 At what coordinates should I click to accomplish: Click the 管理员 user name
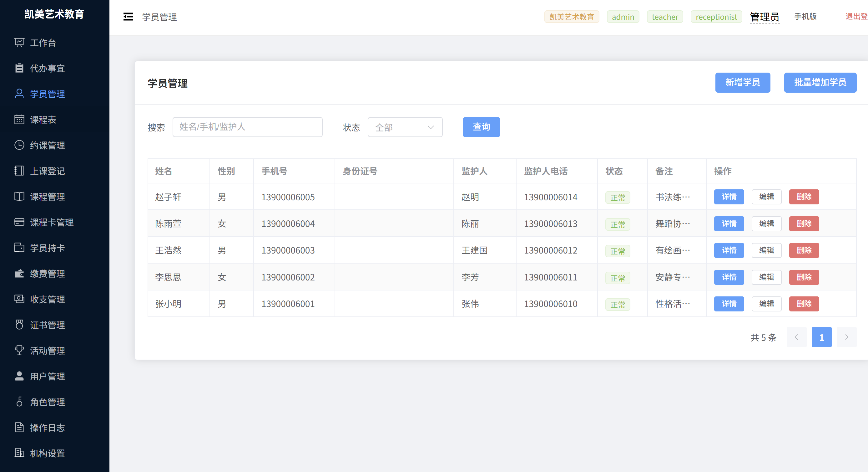[x=765, y=17]
